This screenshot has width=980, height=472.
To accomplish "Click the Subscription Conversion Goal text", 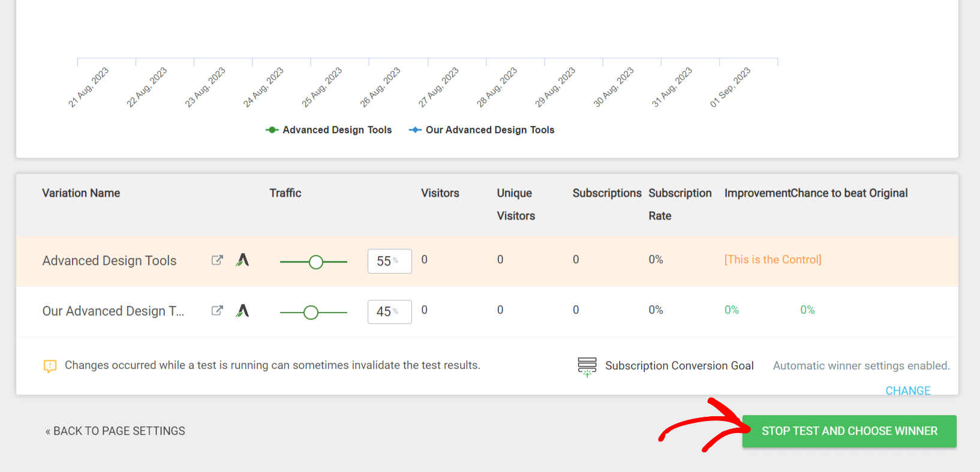I will (x=679, y=366).
